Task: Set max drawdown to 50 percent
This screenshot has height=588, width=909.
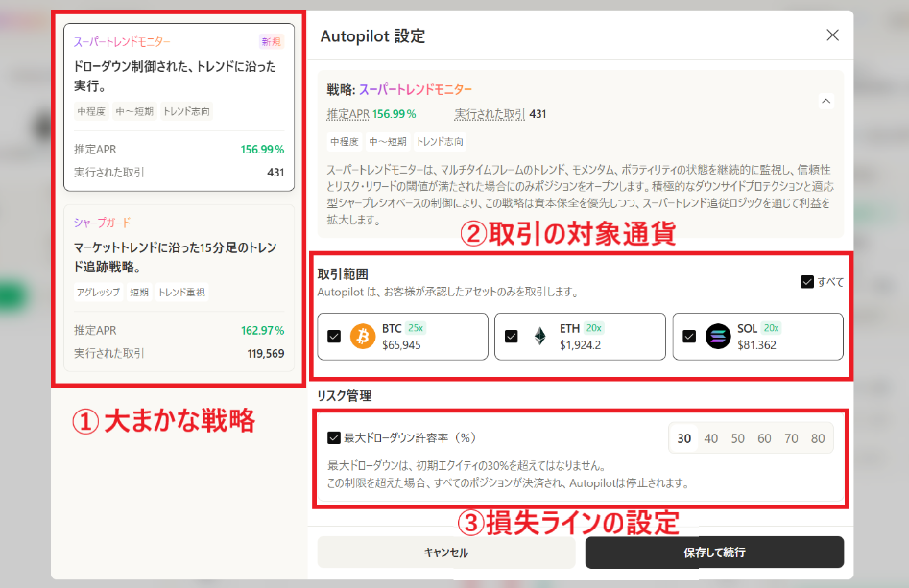Action: click(x=737, y=438)
